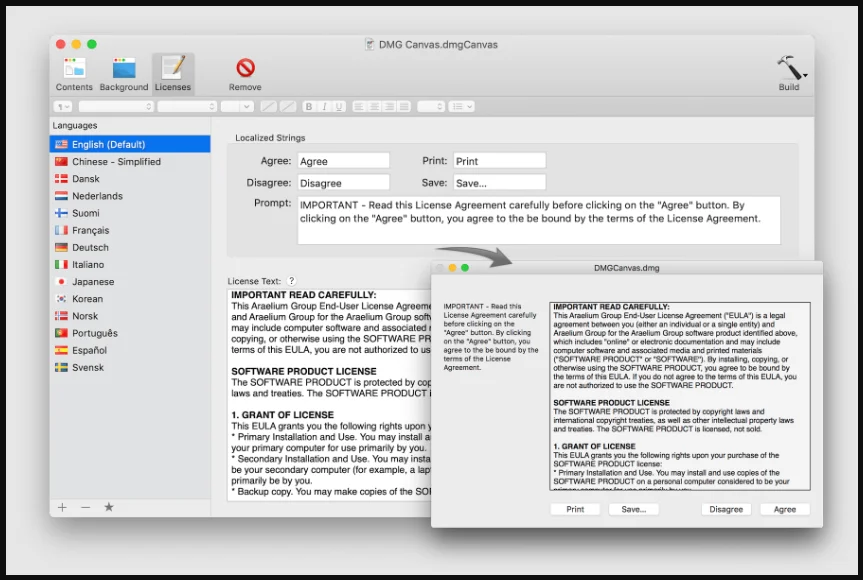Open the font family popup
This screenshot has height=580, width=863.
[x=116, y=106]
